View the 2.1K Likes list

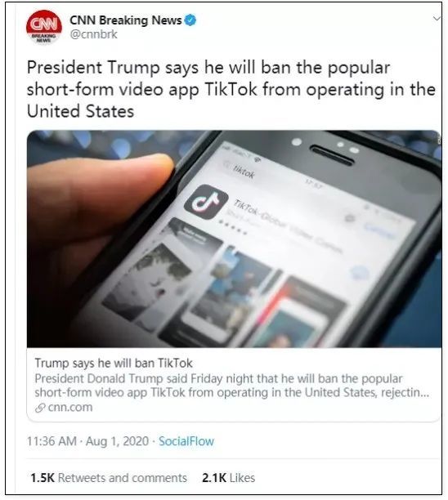click(228, 478)
